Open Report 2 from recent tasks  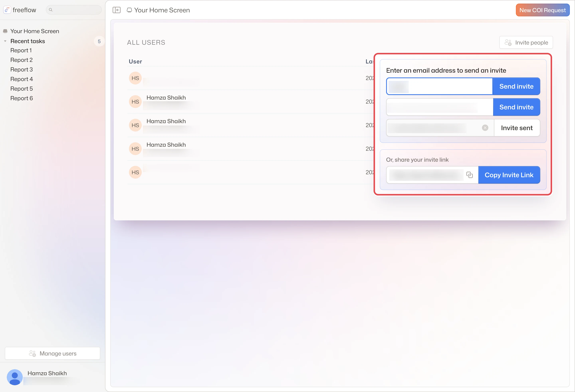(22, 60)
